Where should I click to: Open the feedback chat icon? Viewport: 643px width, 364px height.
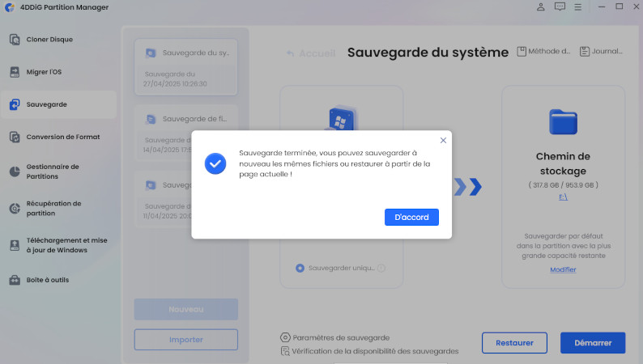[x=560, y=7]
